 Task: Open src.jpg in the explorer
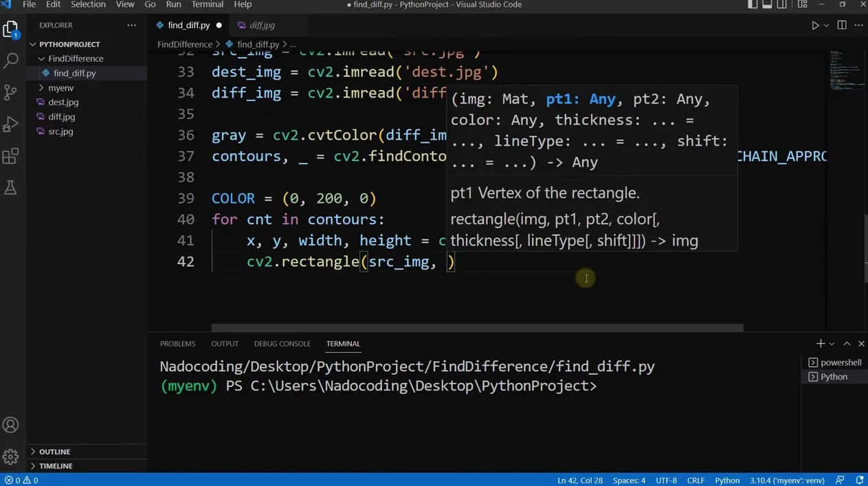(87, 131)
